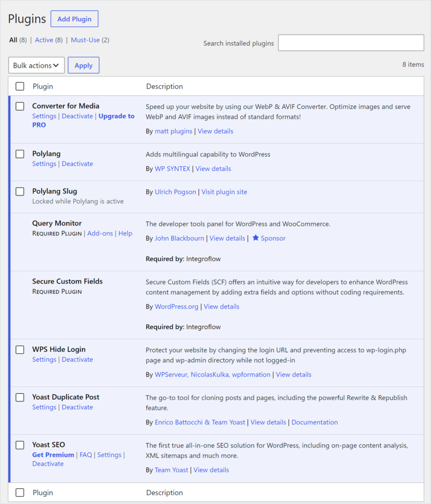The height and width of the screenshot is (504, 431).
Task: Deactivate Yoast Duplicate Post
Action: [x=77, y=407]
